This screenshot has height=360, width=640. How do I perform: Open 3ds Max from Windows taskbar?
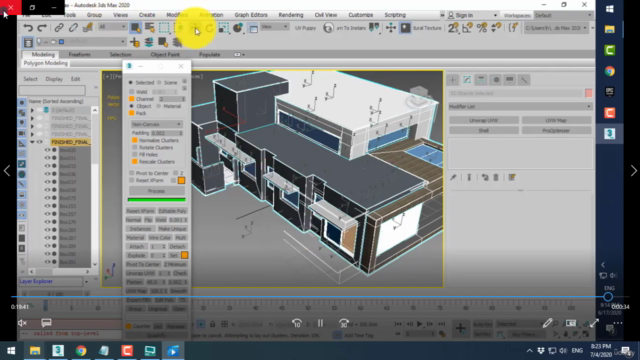click(58, 350)
